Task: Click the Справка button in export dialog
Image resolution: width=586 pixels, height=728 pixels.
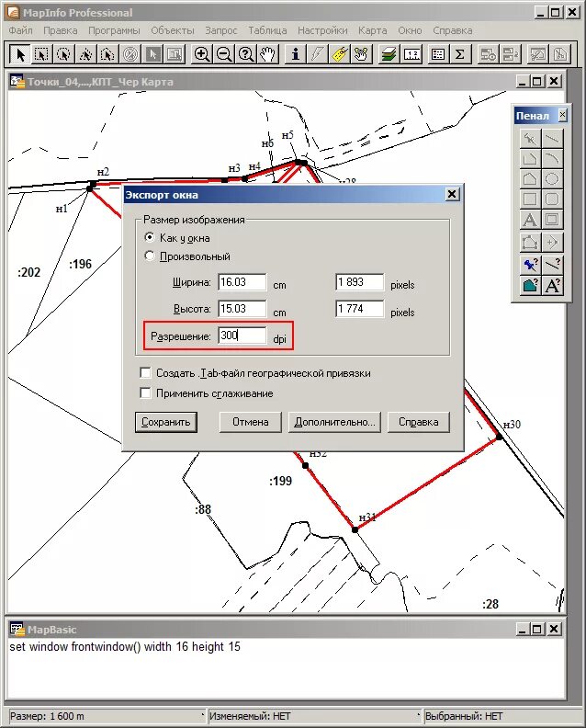Action: pyautogui.click(x=419, y=422)
